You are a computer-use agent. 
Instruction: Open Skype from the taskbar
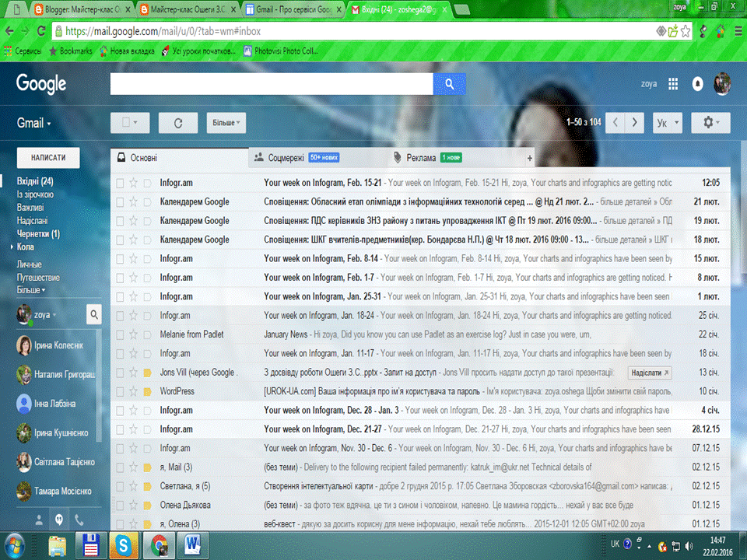click(x=124, y=545)
